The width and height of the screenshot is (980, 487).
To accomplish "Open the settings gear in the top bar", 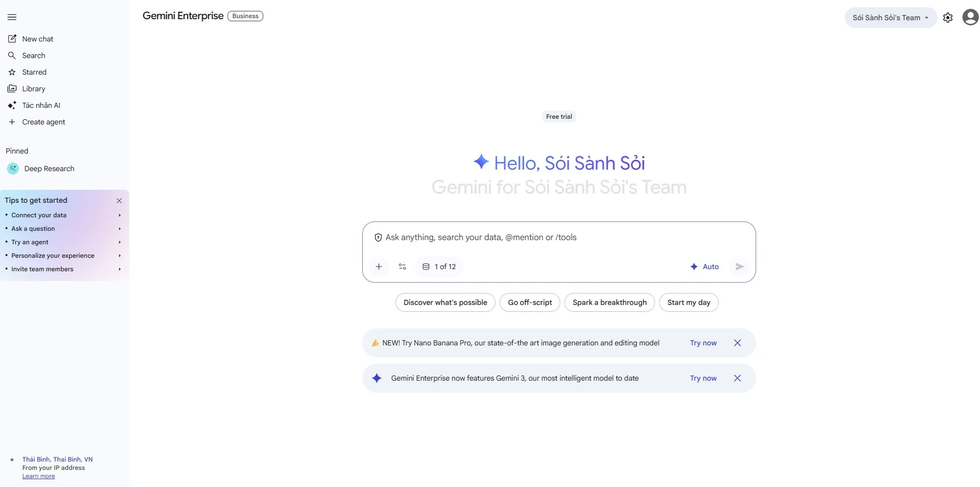I will pyautogui.click(x=948, y=17).
